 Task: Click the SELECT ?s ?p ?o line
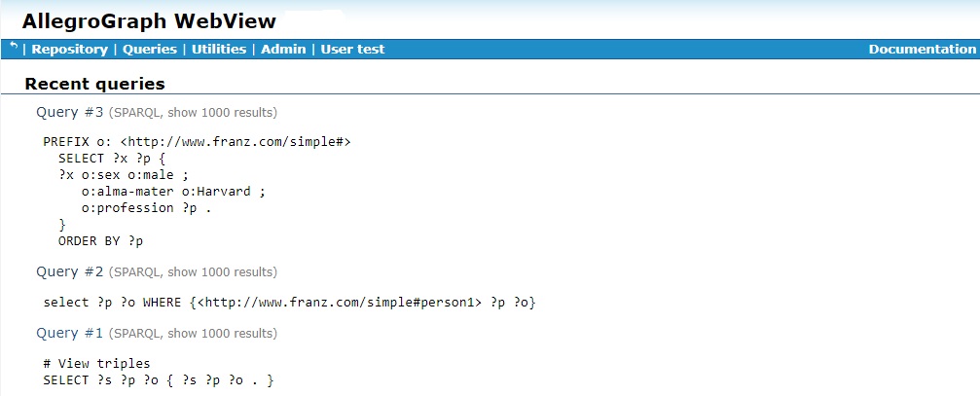coord(159,379)
